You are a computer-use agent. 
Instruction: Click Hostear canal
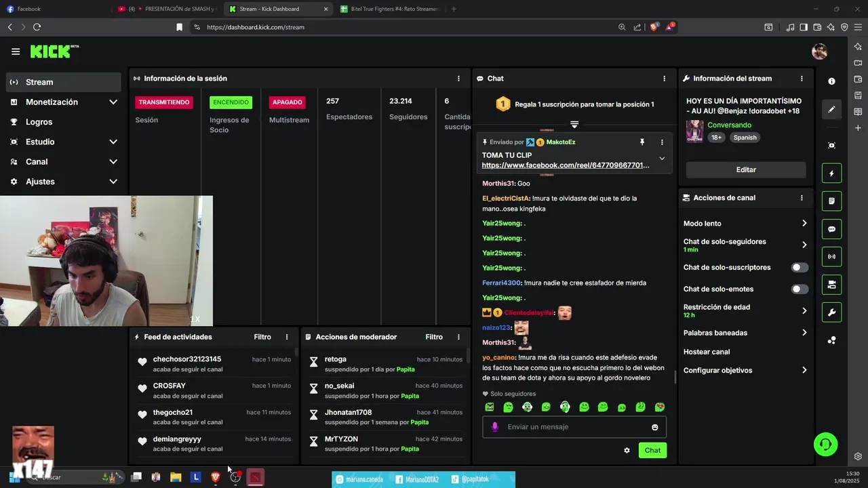[707, 352]
